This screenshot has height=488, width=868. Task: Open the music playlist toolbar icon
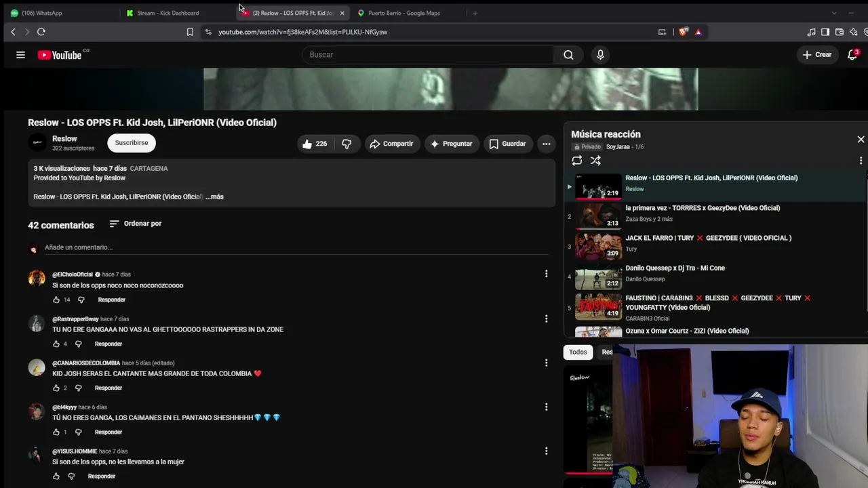tap(811, 32)
